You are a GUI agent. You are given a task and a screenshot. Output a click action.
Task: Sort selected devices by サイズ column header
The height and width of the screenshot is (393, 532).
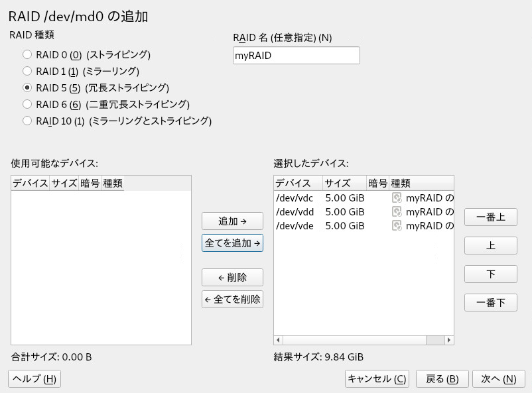tap(344, 183)
